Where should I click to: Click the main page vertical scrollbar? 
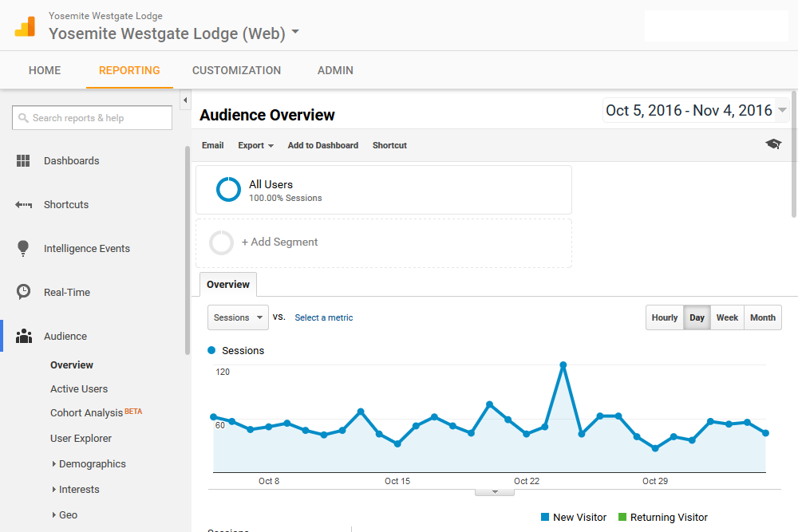point(794,154)
